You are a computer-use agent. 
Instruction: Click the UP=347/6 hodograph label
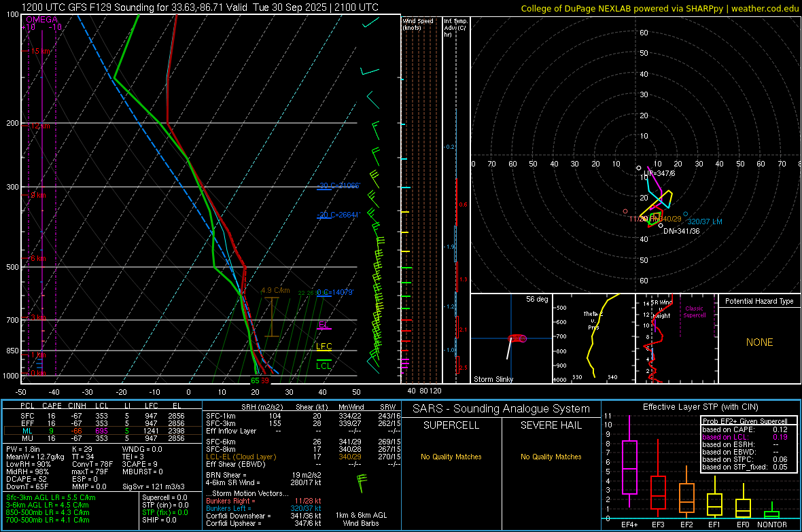tap(660, 173)
